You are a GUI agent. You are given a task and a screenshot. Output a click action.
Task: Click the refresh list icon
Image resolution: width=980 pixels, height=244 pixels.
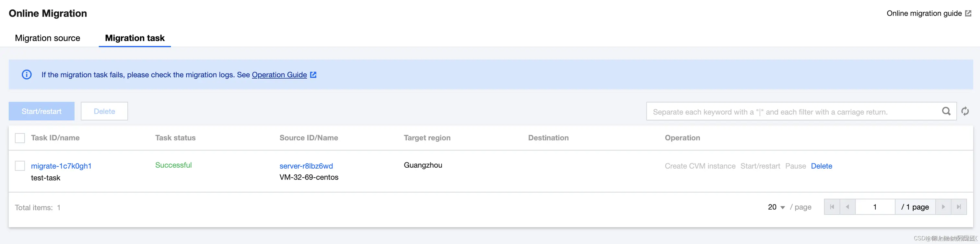point(965,111)
